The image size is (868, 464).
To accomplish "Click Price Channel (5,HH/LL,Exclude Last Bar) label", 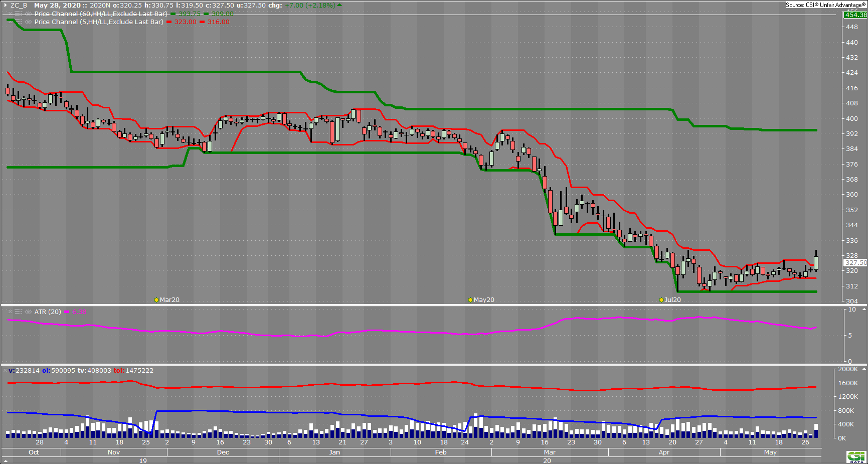I will [x=98, y=22].
